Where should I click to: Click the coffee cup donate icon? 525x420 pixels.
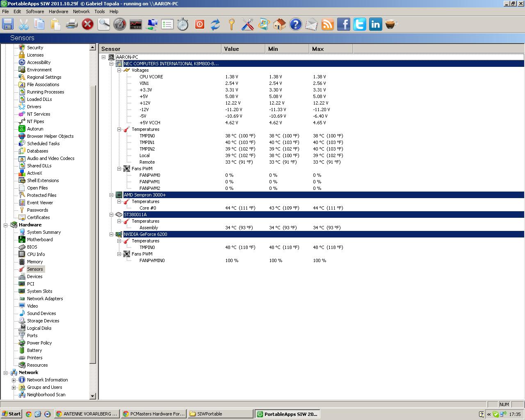391,24
